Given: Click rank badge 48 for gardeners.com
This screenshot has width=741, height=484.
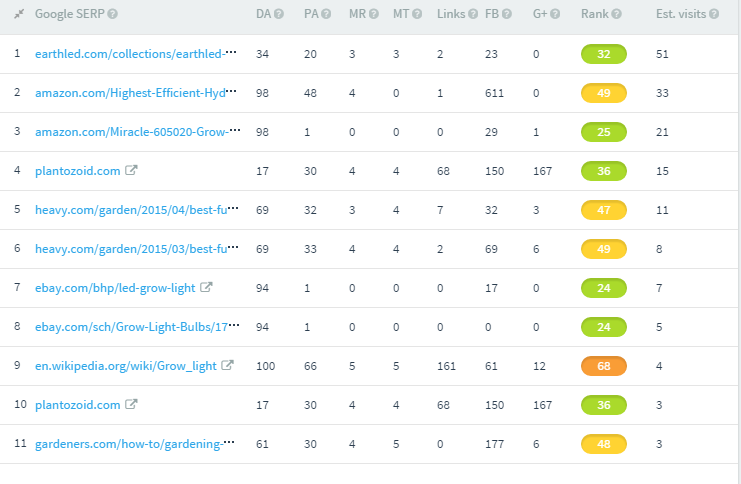Looking at the screenshot, I should [603, 444].
